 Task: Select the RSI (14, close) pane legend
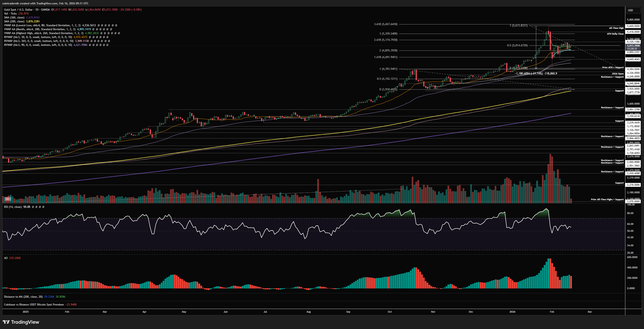coord(13,207)
